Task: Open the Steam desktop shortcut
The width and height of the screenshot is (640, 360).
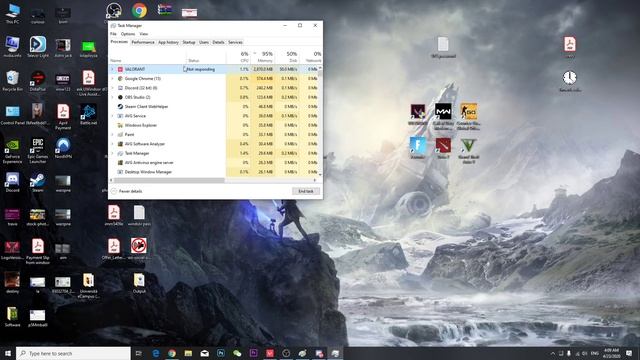Action: 38,182
